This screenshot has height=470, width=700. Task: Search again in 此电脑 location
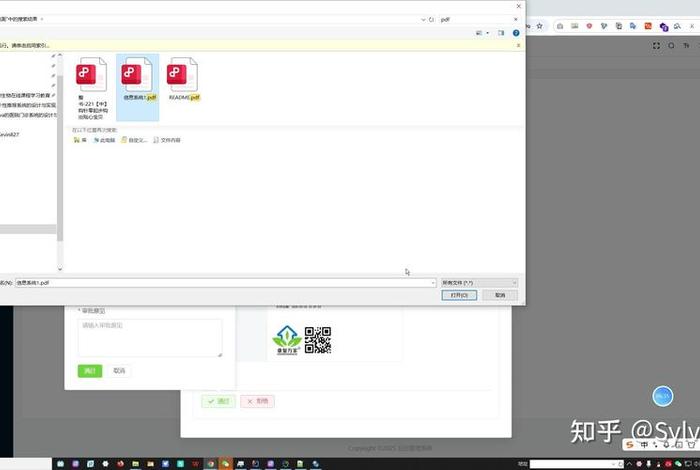(103, 140)
